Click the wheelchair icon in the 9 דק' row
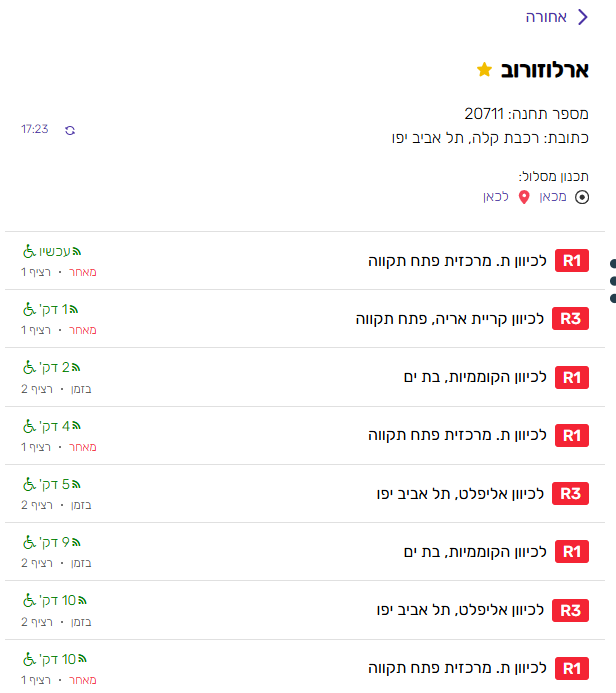 28,542
